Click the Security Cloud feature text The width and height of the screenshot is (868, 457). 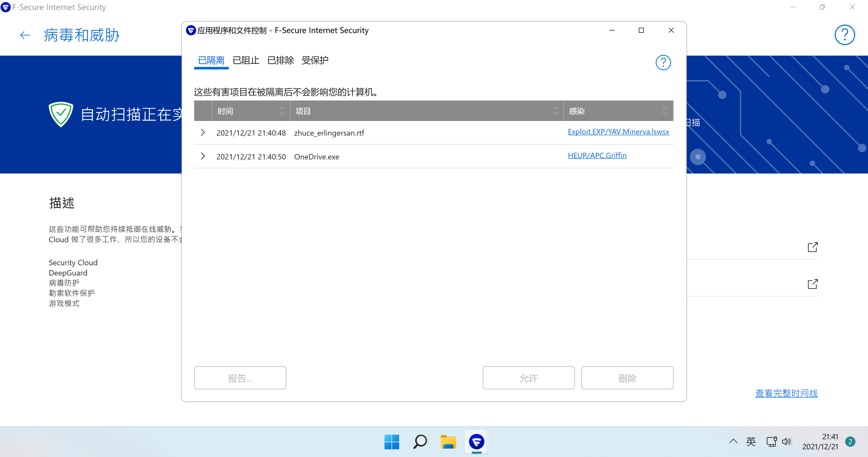(73, 262)
